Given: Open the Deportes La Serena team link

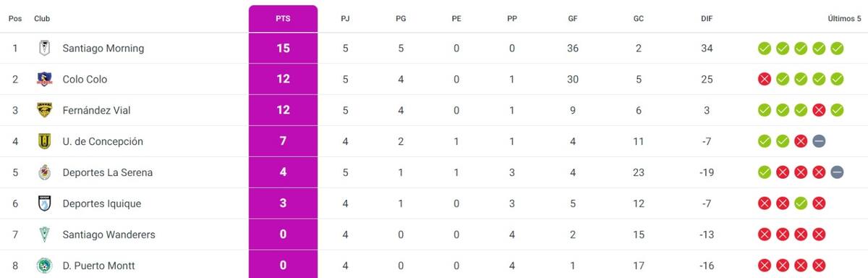Looking at the screenshot, I should (x=108, y=173).
